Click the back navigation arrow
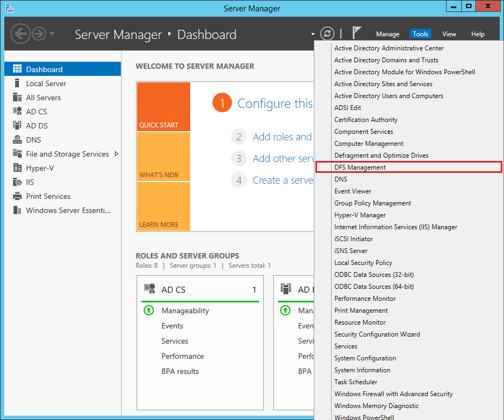 pos(20,34)
